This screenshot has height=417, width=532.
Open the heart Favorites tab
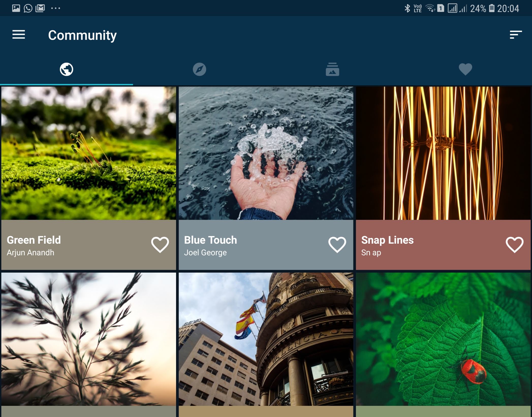click(465, 69)
